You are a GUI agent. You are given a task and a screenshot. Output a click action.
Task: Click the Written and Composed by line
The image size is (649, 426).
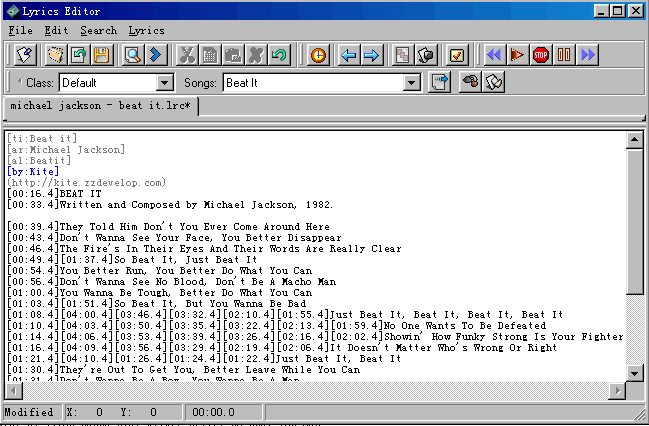click(170, 205)
